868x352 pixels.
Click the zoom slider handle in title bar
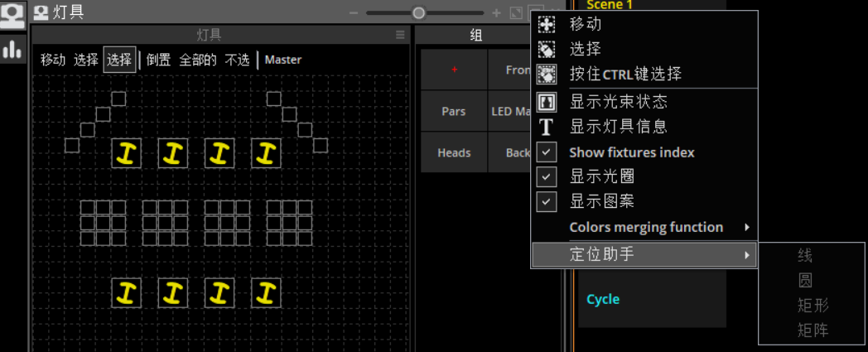pos(419,13)
